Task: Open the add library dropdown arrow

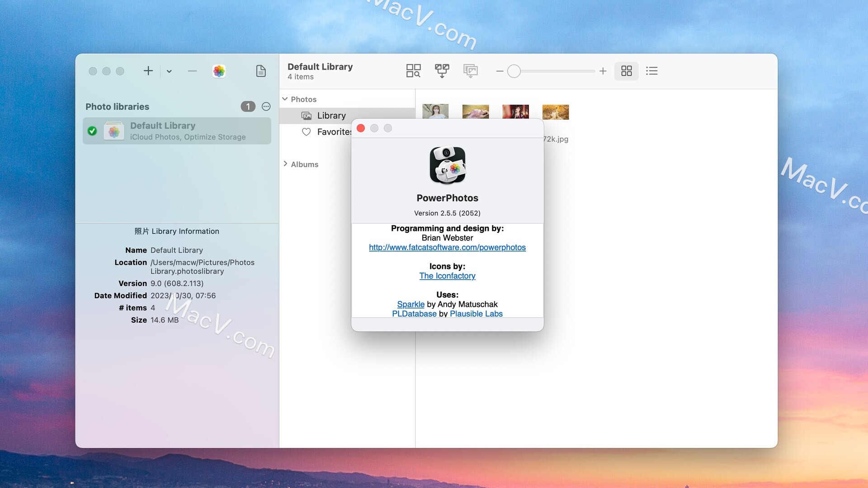Action: (169, 71)
